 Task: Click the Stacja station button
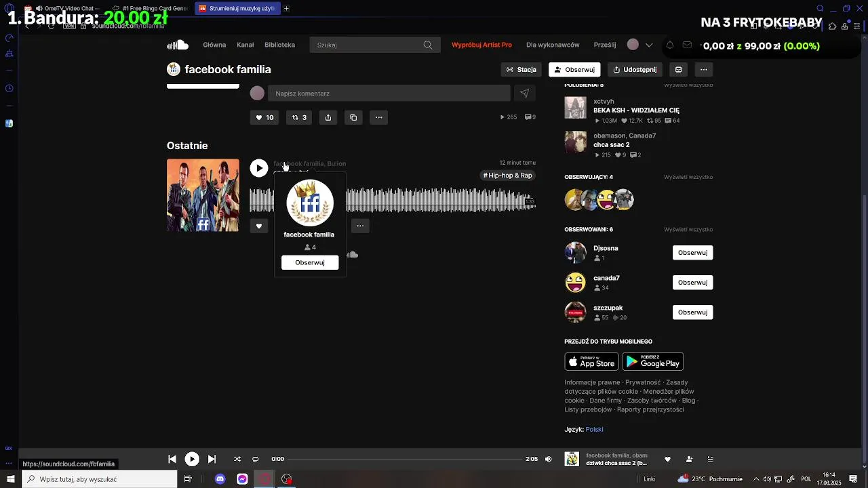click(521, 69)
